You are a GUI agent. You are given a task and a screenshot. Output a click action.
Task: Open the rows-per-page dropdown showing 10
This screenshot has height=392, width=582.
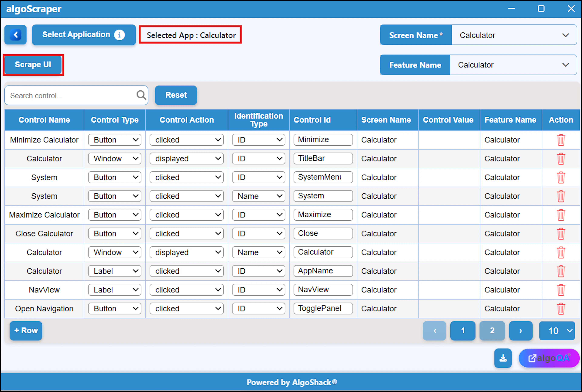(x=557, y=331)
